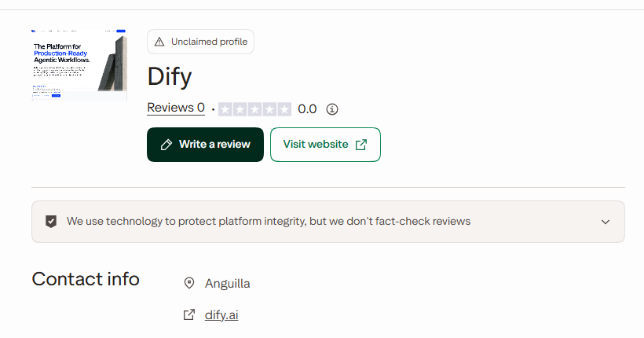
Task: Click the Anguilla location text
Action: tap(228, 283)
